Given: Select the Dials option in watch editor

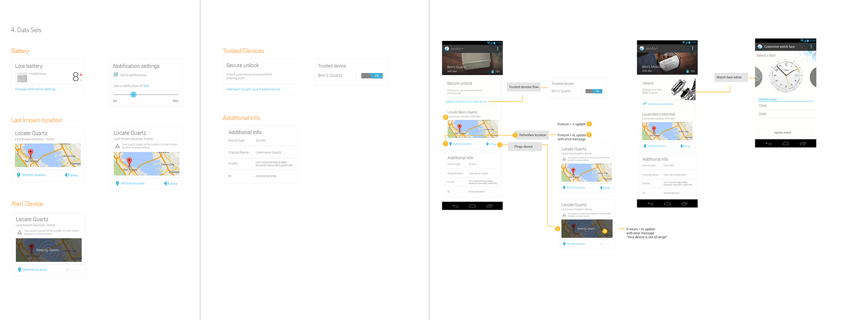Looking at the screenshot, I should (x=763, y=114).
